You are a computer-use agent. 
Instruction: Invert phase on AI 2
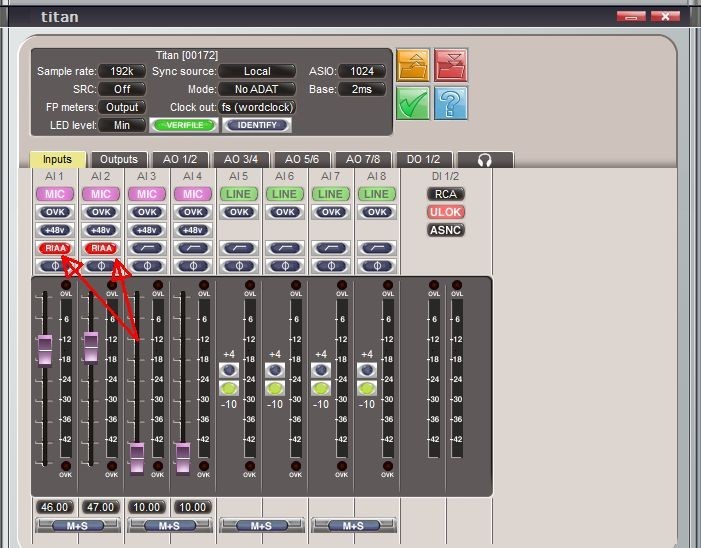(101, 266)
